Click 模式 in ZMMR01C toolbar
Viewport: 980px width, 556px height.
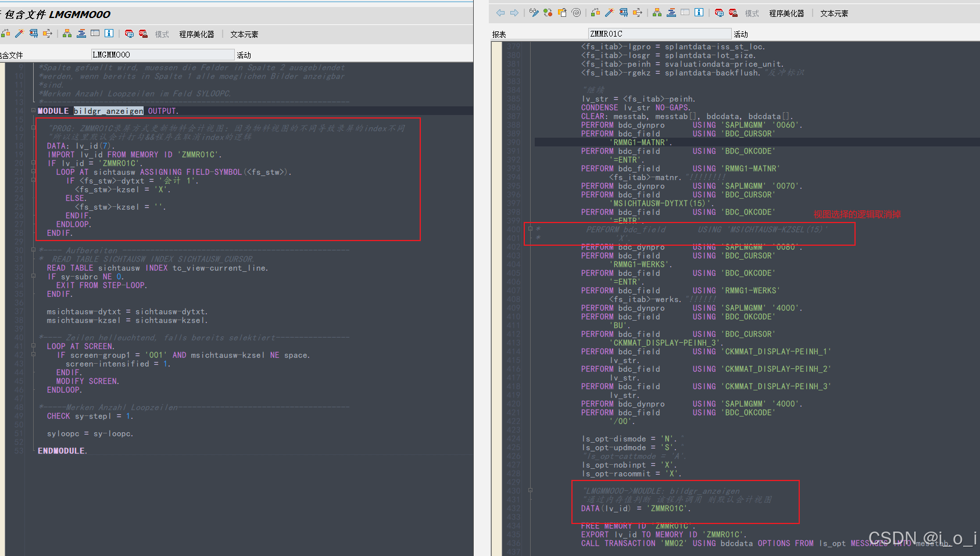click(752, 13)
